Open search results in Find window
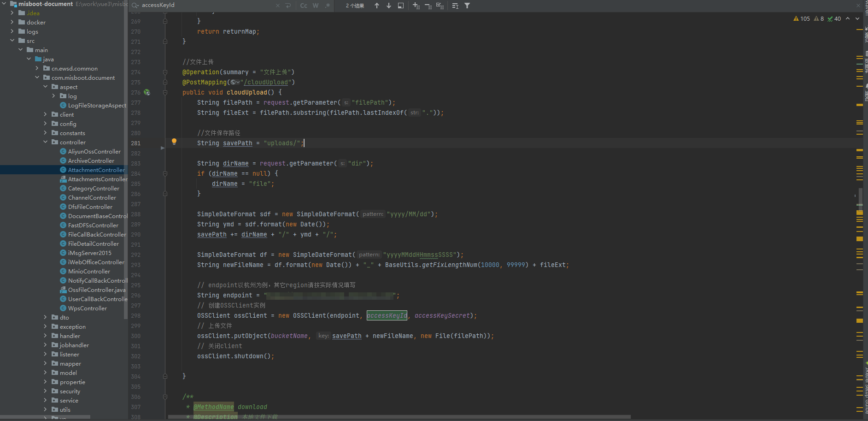Viewport: 868px width, 421px height. click(x=401, y=6)
